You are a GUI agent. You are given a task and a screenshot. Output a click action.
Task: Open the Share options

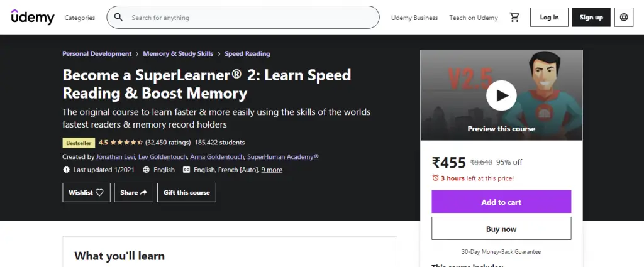click(133, 192)
